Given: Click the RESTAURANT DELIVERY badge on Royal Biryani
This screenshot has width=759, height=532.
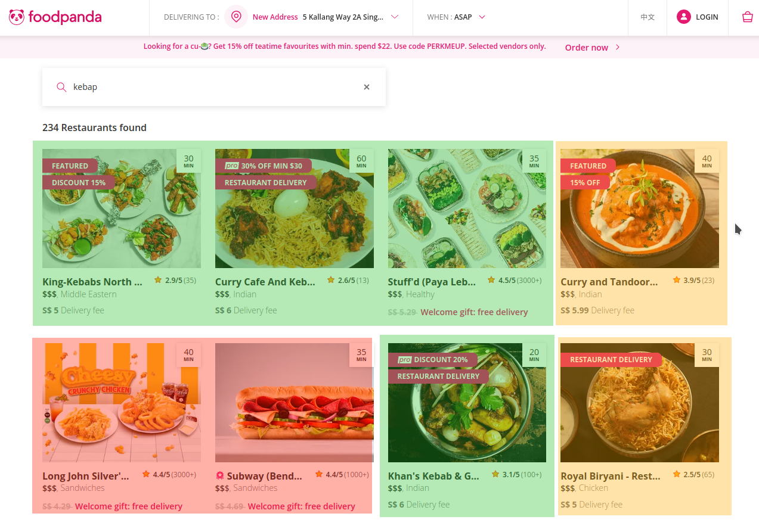Looking at the screenshot, I should 611,360.
